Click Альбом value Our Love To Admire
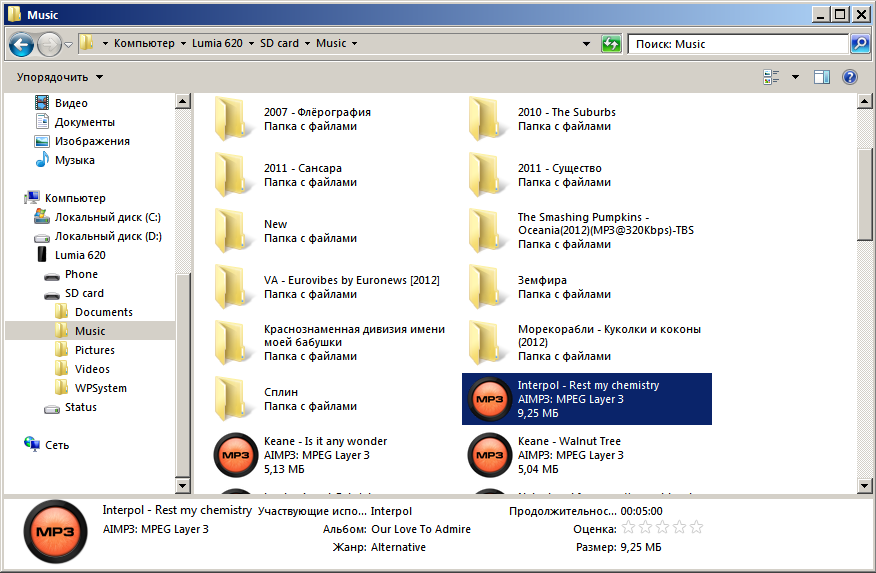The image size is (876, 573). (421, 529)
